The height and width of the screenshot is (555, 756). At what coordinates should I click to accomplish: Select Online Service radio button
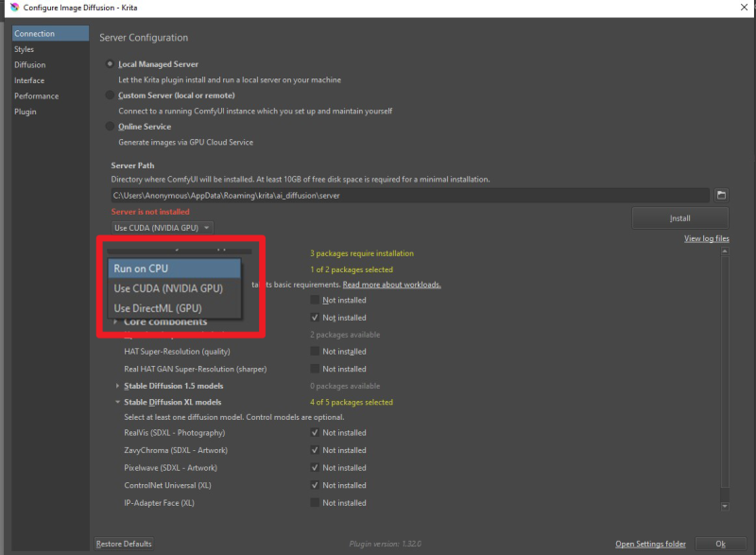[x=110, y=127]
